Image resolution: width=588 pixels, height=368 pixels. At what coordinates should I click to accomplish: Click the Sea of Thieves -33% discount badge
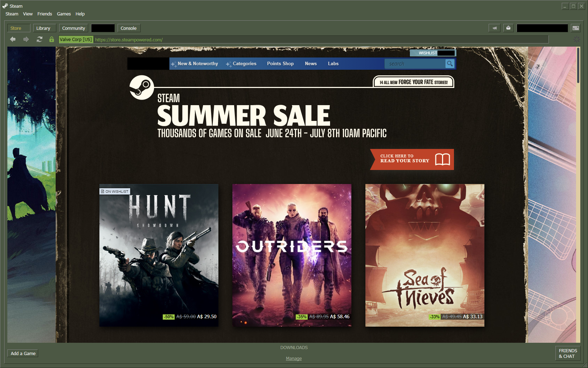pyautogui.click(x=435, y=316)
